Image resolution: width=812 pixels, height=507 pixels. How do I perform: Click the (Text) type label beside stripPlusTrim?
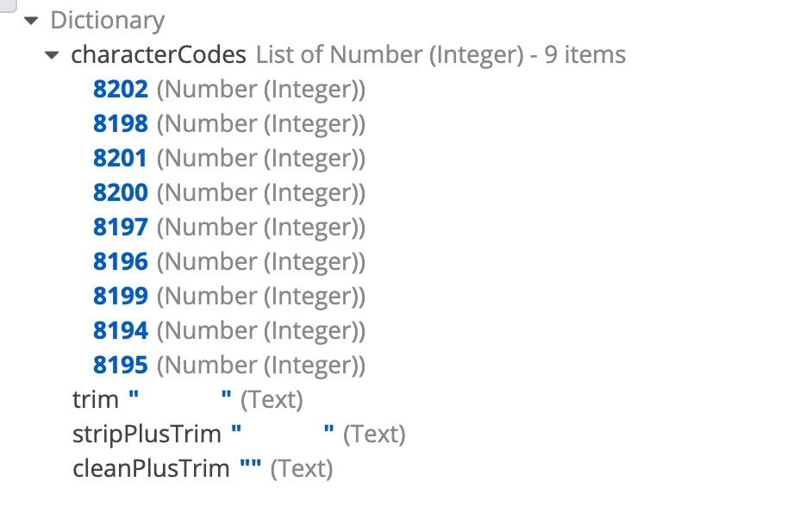(374, 434)
